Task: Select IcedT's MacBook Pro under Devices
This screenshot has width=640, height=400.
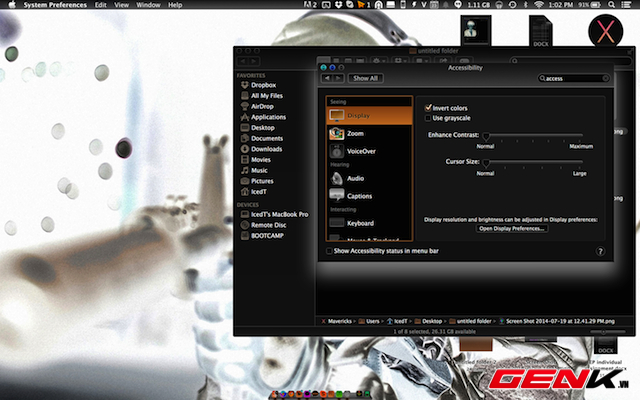Action: pos(275,214)
